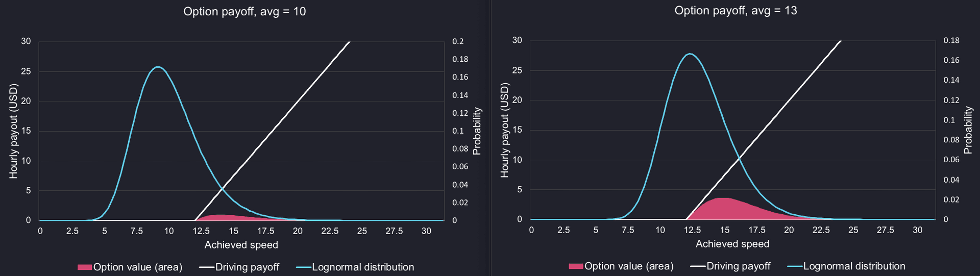
Task: Click "Driving payoff" legend label in avg = 13 chart
Action: point(739,266)
